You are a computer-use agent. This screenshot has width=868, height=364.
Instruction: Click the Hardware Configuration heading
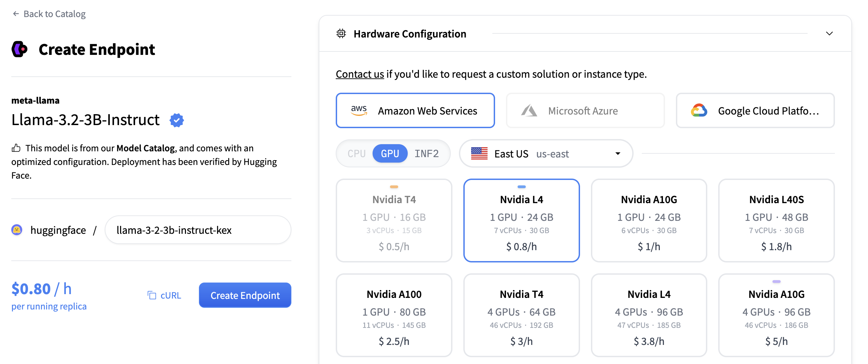tap(410, 34)
